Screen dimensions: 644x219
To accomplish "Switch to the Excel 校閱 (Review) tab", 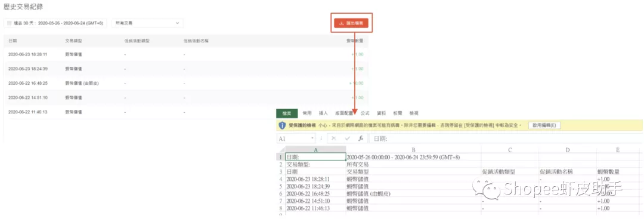I will coord(398,113).
